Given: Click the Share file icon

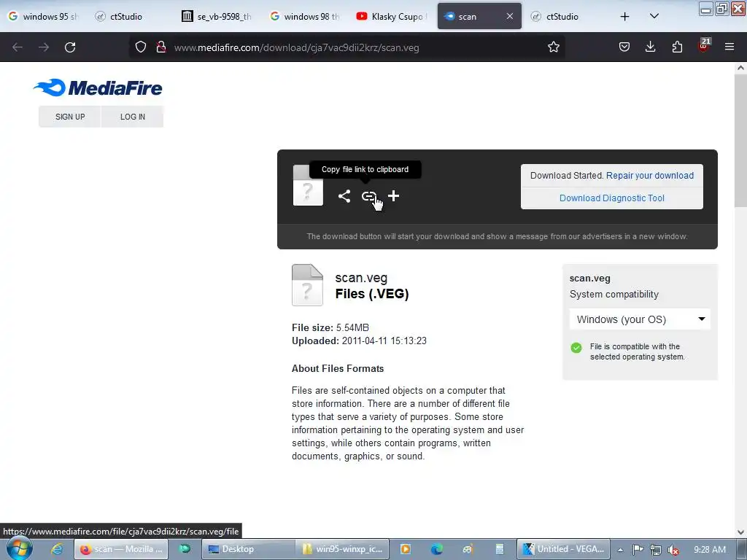Looking at the screenshot, I should click(x=344, y=195).
